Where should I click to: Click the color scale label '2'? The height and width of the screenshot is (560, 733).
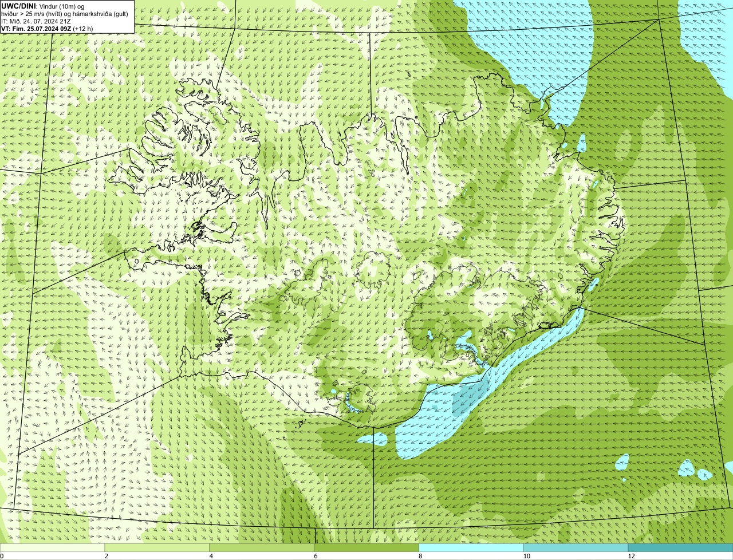tap(107, 556)
